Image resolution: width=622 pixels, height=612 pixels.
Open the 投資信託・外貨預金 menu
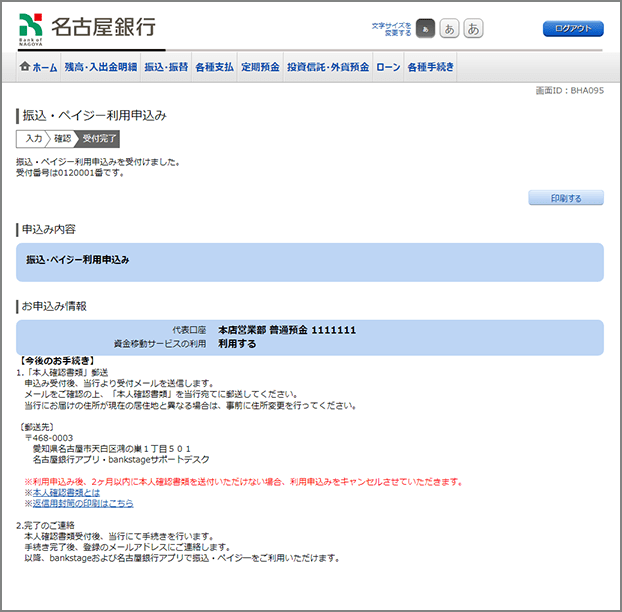point(328,67)
